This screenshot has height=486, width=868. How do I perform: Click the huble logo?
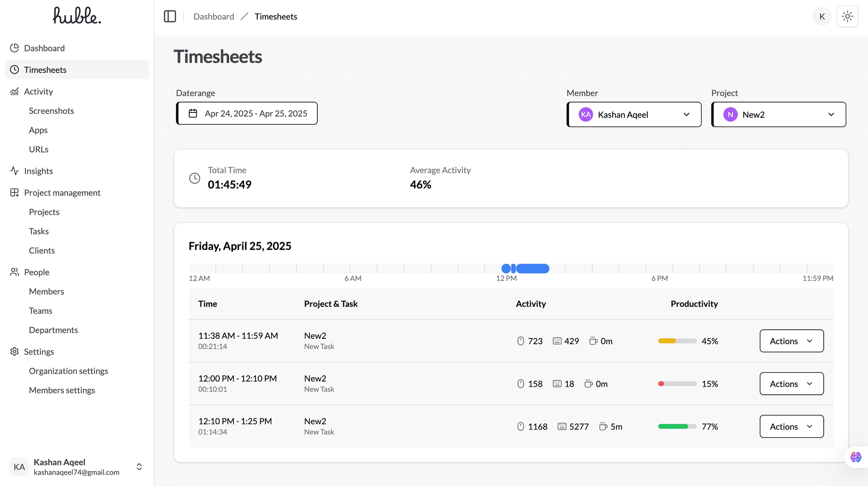(77, 16)
